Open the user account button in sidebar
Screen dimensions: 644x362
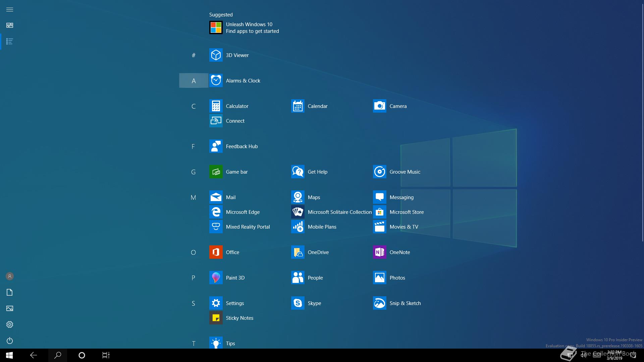[10, 276]
